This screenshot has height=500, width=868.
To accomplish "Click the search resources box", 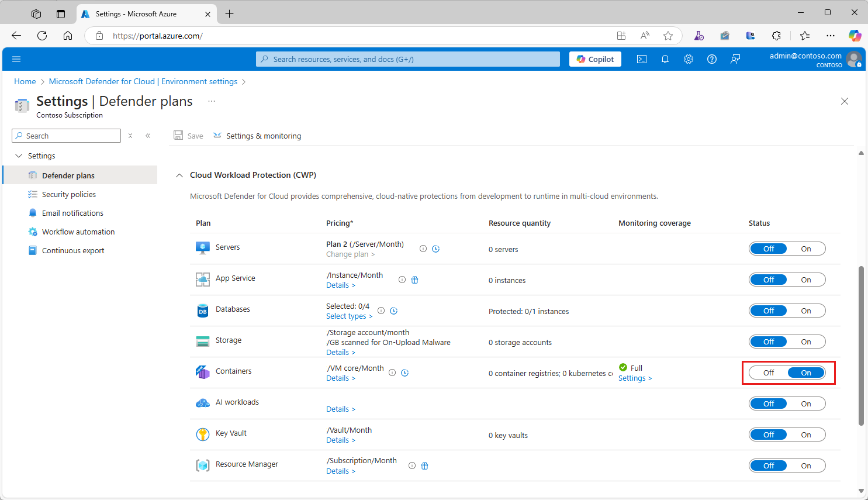I will pyautogui.click(x=408, y=59).
